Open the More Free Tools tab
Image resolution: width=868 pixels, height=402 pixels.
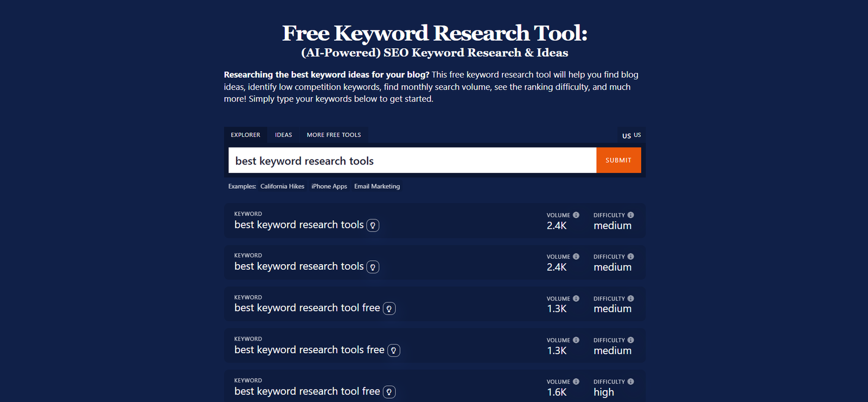(x=334, y=135)
